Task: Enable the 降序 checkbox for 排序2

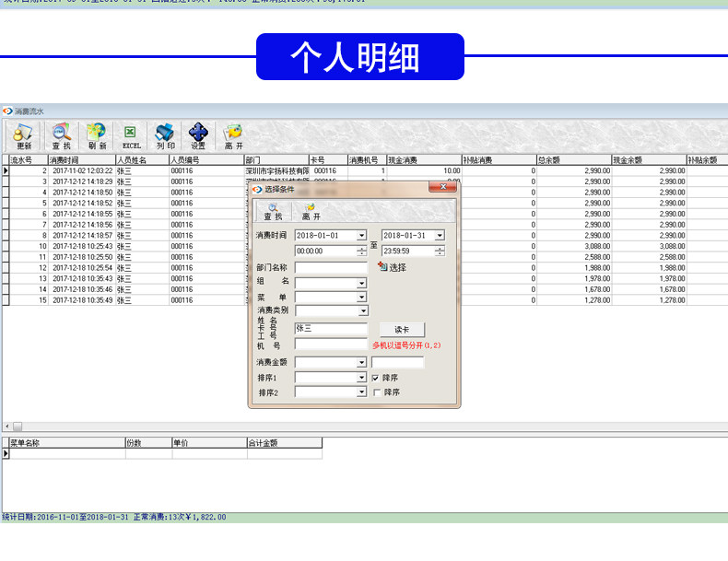Action: 377,392
